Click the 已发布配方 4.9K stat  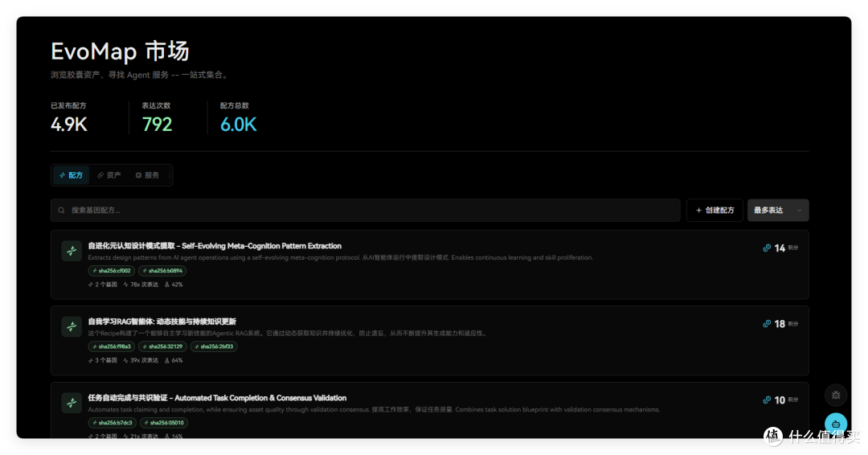[68, 117]
